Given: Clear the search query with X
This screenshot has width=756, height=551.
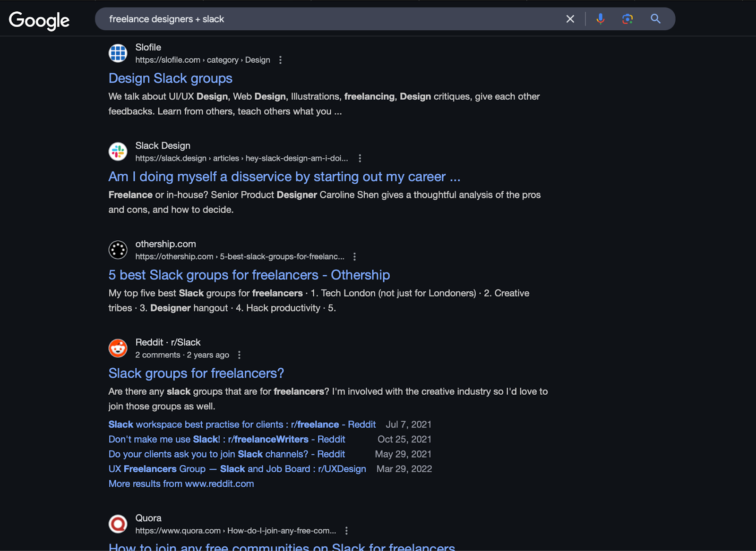Looking at the screenshot, I should 570,19.
